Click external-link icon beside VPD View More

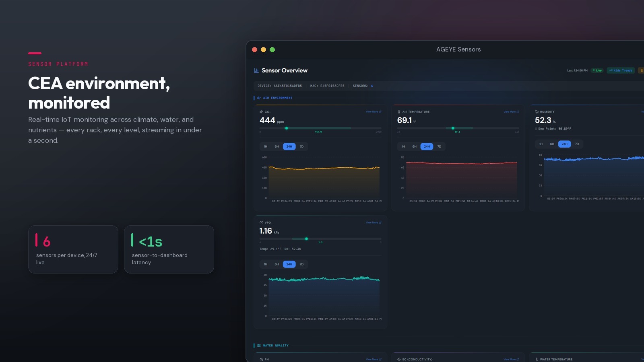pyautogui.click(x=380, y=222)
